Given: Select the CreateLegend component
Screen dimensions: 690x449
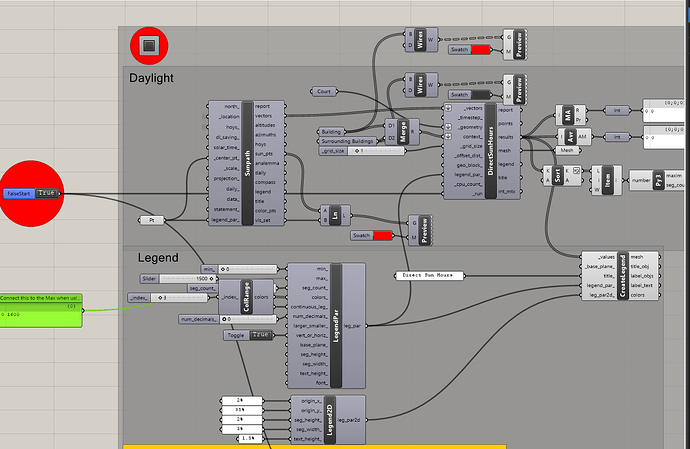Looking at the screenshot, I should 622,276.
